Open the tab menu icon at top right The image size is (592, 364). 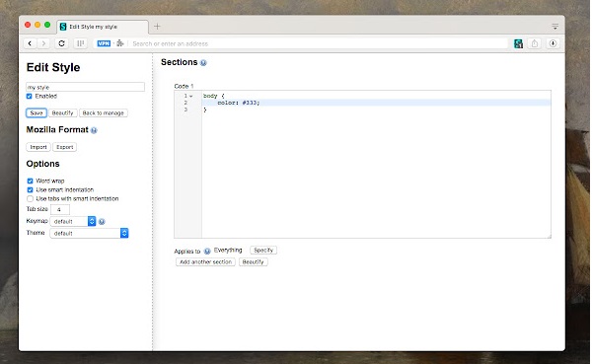click(555, 27)
